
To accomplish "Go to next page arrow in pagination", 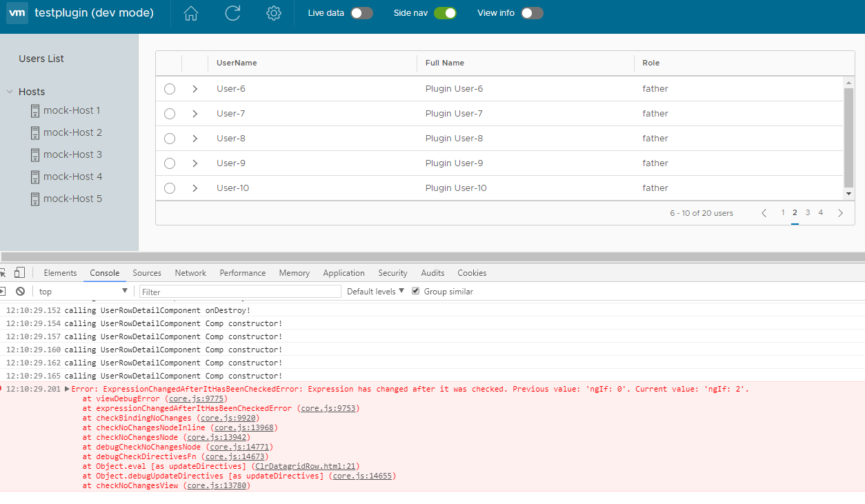I will pyautogui.click(x=840, y=213).
